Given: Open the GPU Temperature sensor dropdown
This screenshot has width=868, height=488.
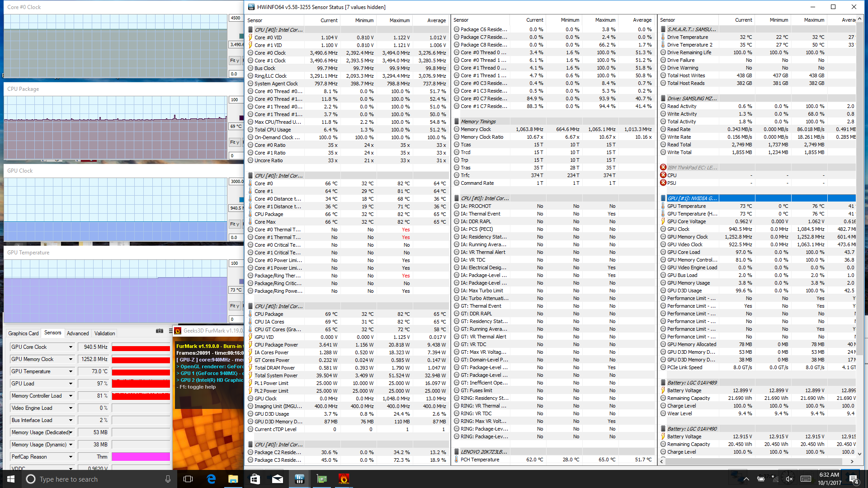Looking at the screenshot, I should tap(71, 371).
